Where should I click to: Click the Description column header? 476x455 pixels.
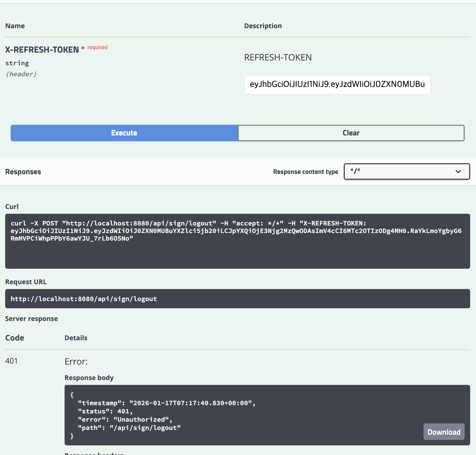(x=263, y=26)
